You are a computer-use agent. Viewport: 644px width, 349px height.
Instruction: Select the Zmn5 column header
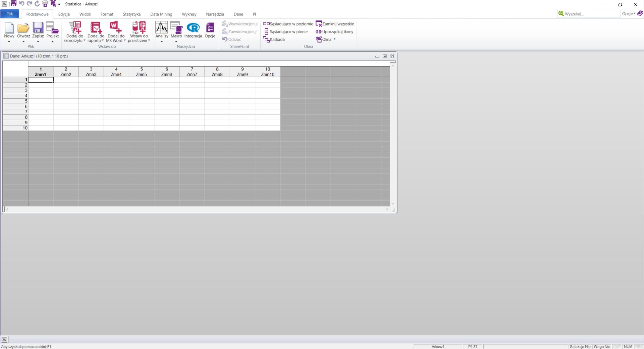(x=141, y=72)
